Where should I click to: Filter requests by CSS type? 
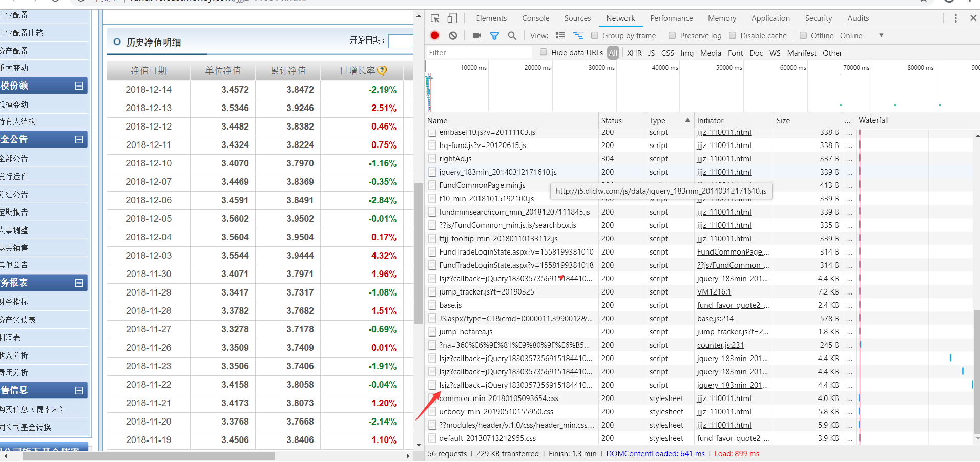coord(668,53)
